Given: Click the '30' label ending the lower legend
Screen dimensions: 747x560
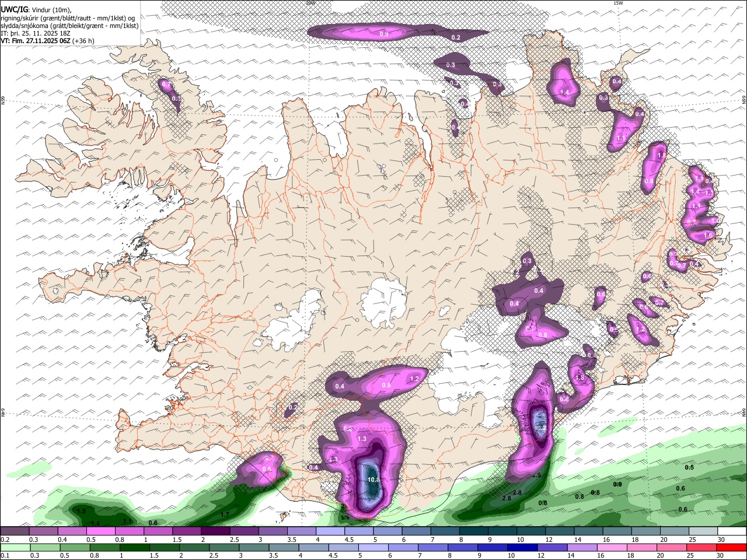Looking at the screenshot, I should tap(721, 556).
